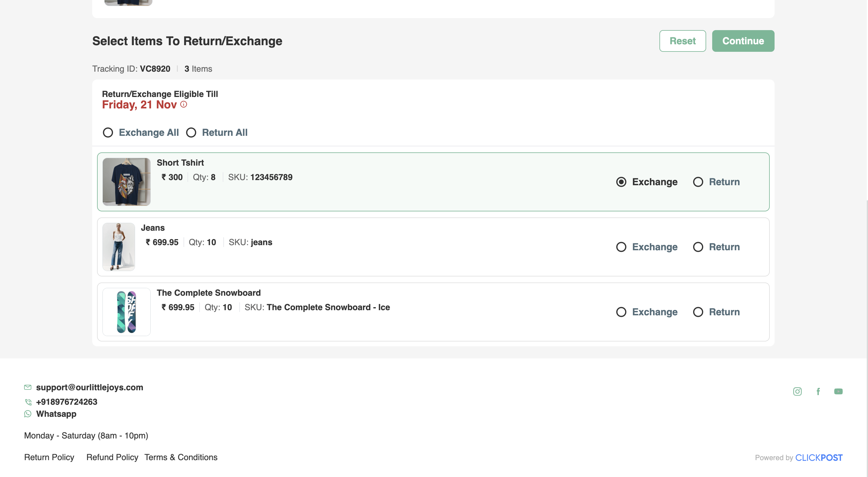Select Exchange All radio option
The image size is (868, 477).
[x=108, y=132]
